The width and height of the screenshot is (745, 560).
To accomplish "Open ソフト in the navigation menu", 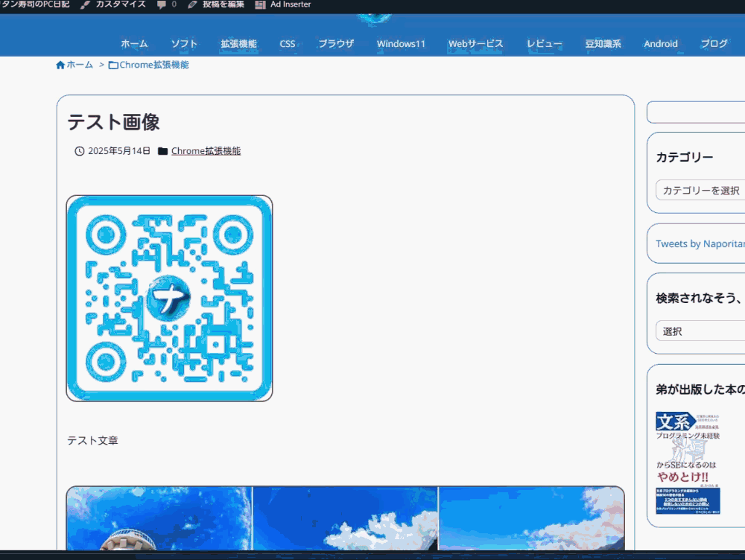I will coord(184,44).
